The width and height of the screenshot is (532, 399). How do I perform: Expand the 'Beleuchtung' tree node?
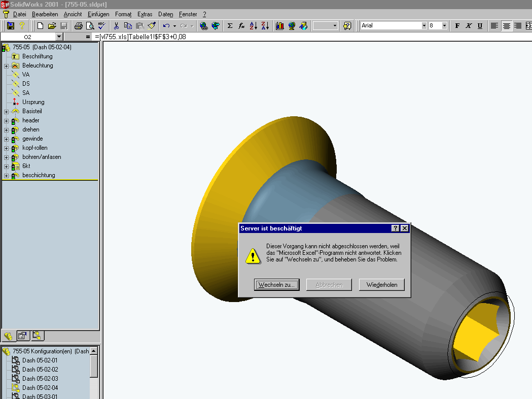(6, 65)
